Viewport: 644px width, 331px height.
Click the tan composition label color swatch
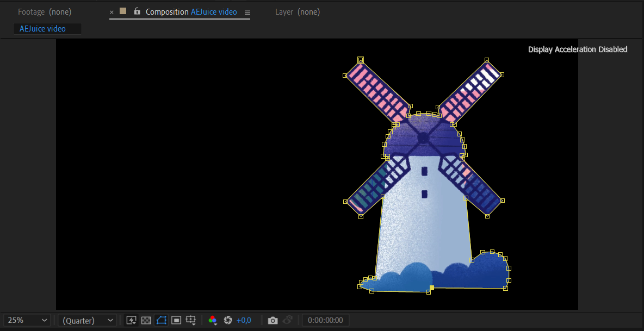pos(123,11)
